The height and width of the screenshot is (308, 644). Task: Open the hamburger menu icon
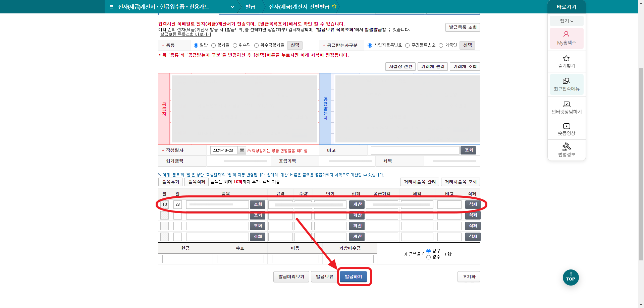point(111,7)
